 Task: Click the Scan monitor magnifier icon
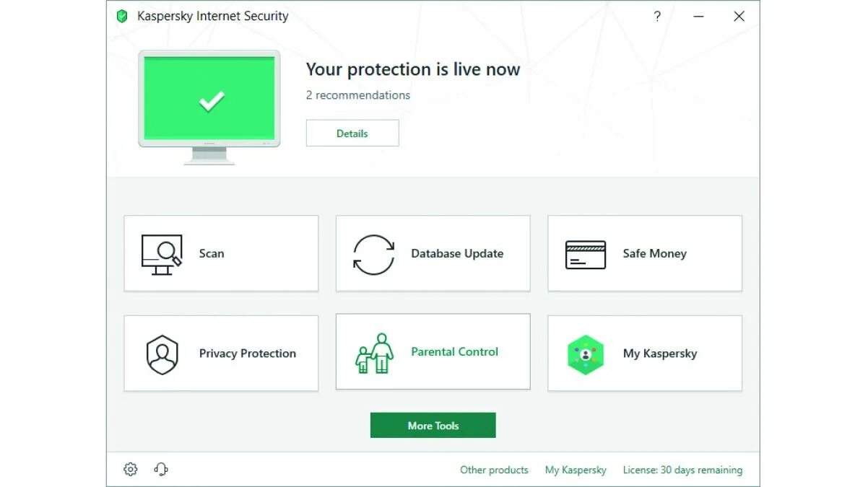point(161,254)
